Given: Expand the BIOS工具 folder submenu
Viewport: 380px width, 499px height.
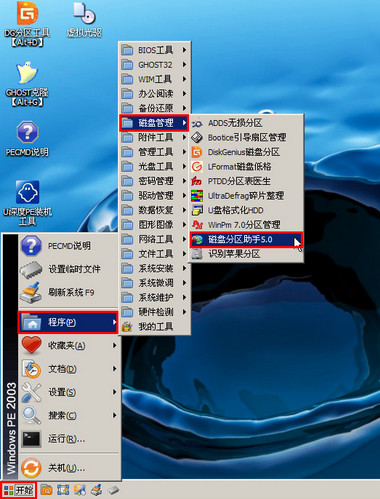Looking at the screenshot, I should click(154, 50).
